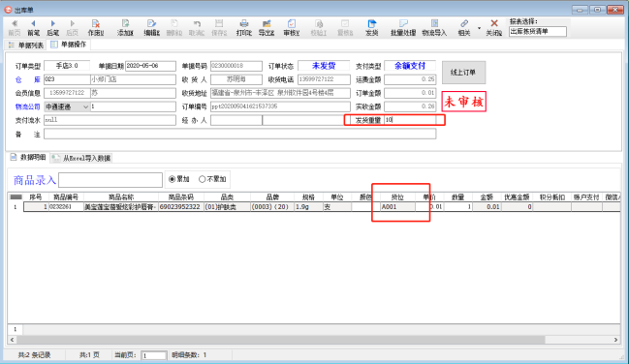This screenshot has width=629, height=364.
Task: Ship the order with 发货 icon
Action: 372,28
